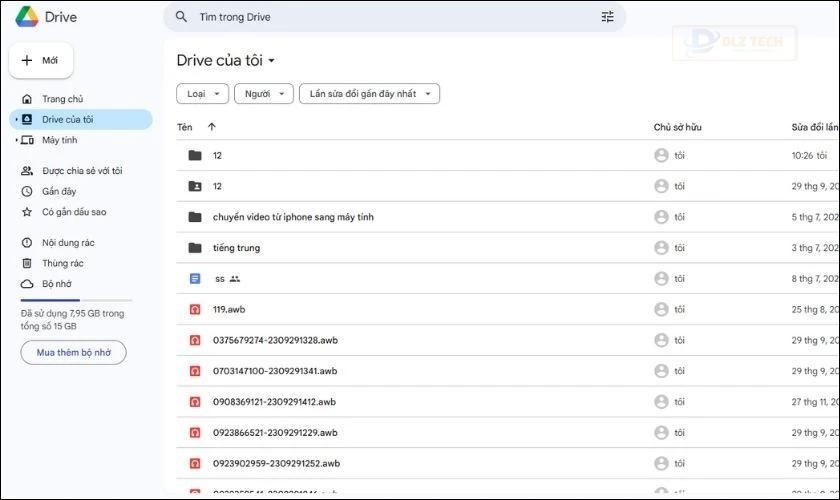Click the 'Mới' new button

[x=41, y=61]
